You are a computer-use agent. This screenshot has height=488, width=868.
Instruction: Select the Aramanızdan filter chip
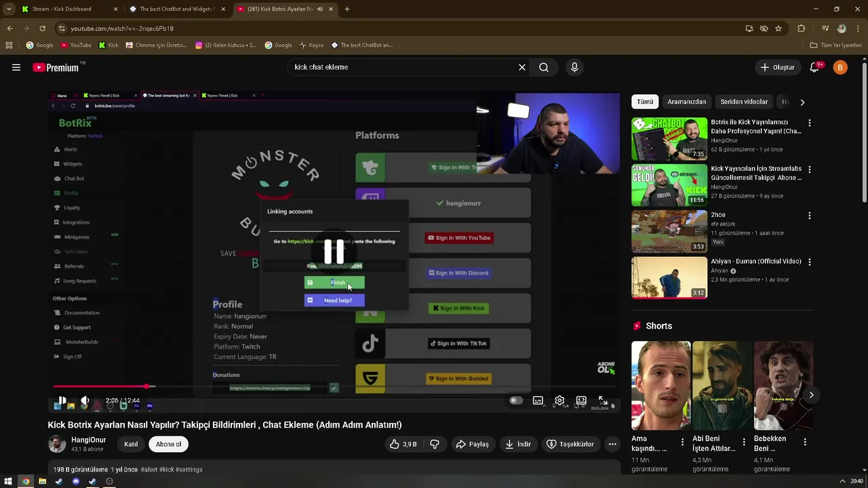click(x=686, y=102)
